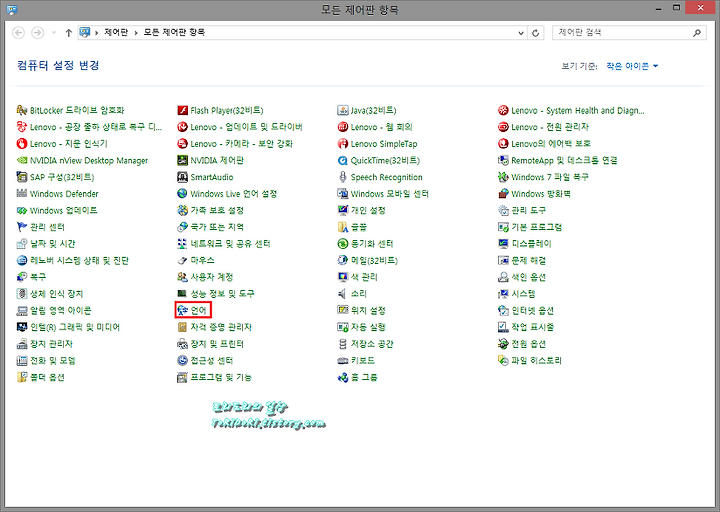The image size is (720, 512).
Task: Open the 디스플레이 icon
Action: 503,244
